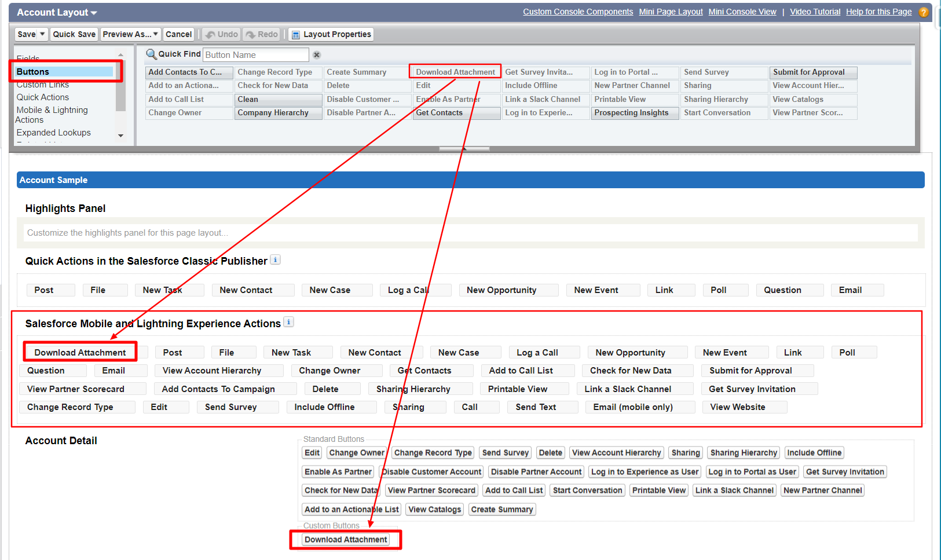Image resolution: width=941 pixels, height=560 pixels.
Task: Click Download Attachment under Custom Buttons
Action: [x=346, y=540]
